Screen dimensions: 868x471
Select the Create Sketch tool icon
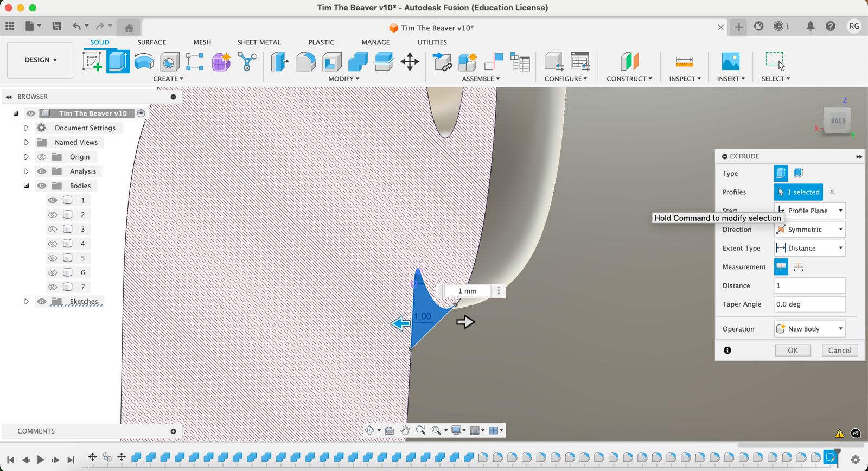click(92, 61)
